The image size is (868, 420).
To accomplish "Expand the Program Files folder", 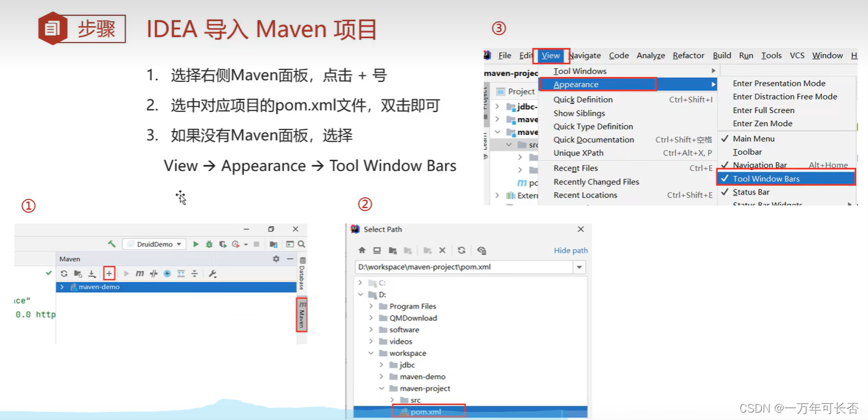I will 372,306.
